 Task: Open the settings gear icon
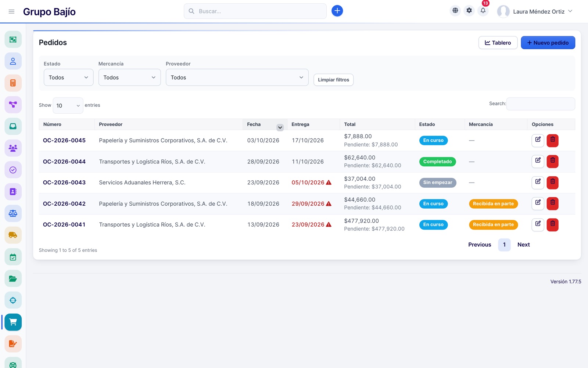pos(469,11)
